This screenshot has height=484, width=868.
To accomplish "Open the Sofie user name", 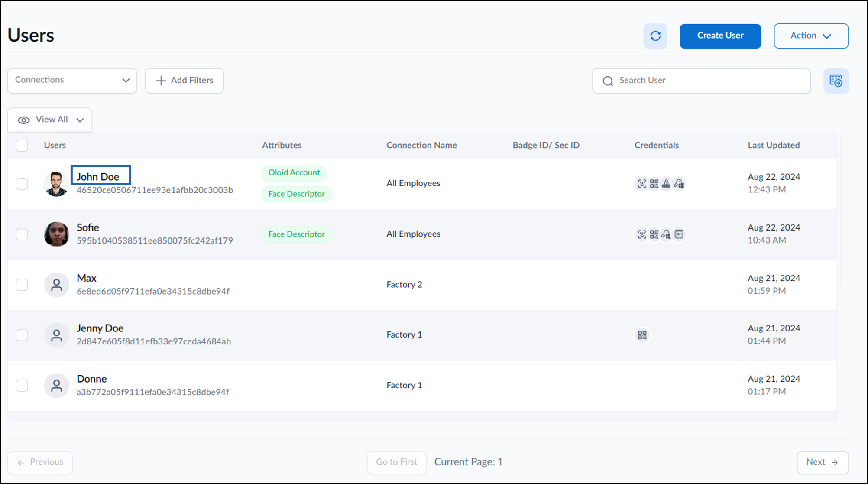I will (88, 227).
